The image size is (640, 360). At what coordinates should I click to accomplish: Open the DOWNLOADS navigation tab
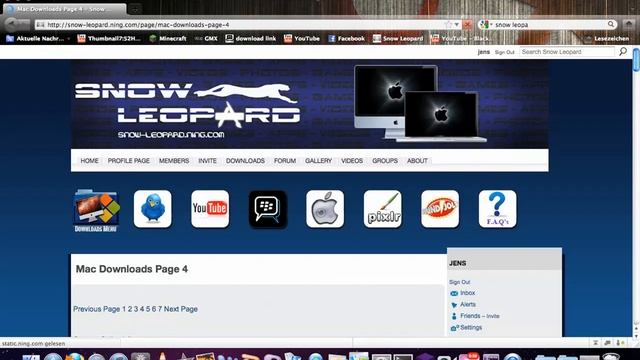(245, 161)
